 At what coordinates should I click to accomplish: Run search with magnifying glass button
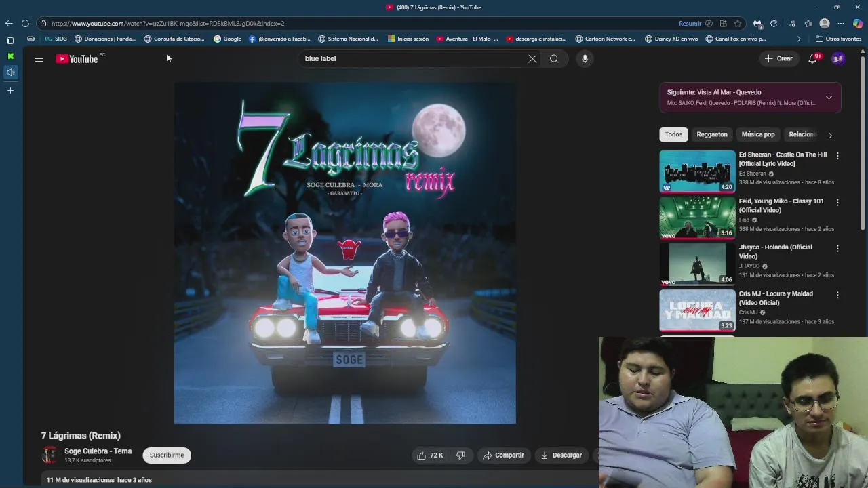(x=554, y=59)
